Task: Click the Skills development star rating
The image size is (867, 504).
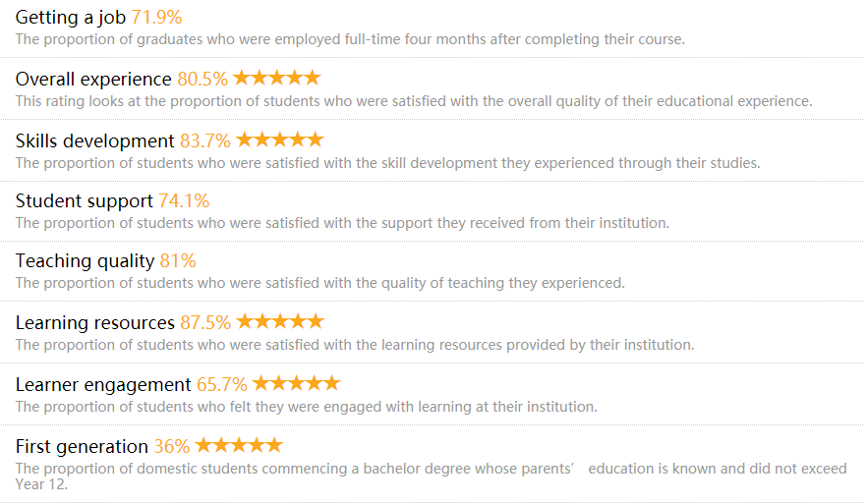Action: (x=279, y=140)
